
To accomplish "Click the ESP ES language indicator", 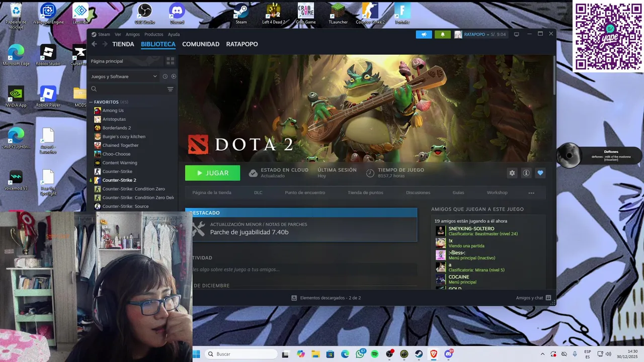I will click(587, 354).
